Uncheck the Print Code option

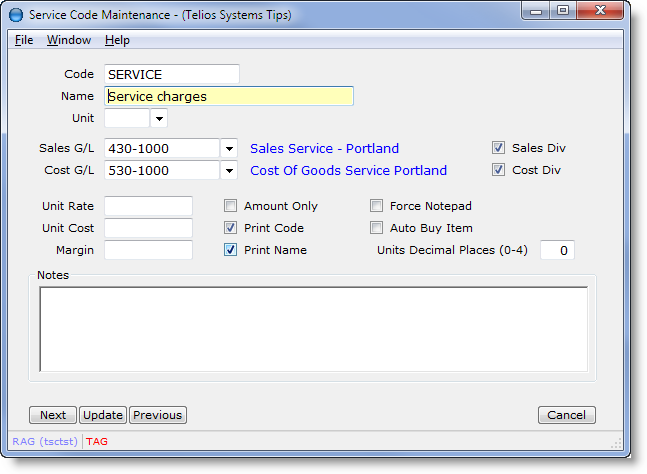click(x=231, y=228)
